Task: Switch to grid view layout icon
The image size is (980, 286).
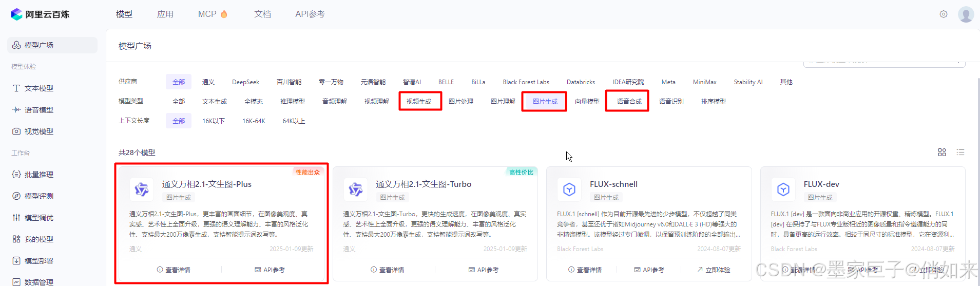Action: click(x=942, y=152)
